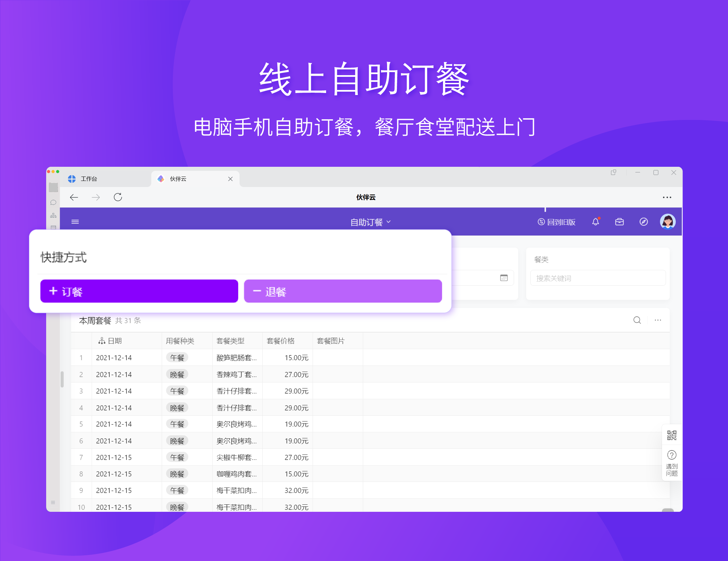
Task: Click 回到旧版 link
Action: click(557, 222)
